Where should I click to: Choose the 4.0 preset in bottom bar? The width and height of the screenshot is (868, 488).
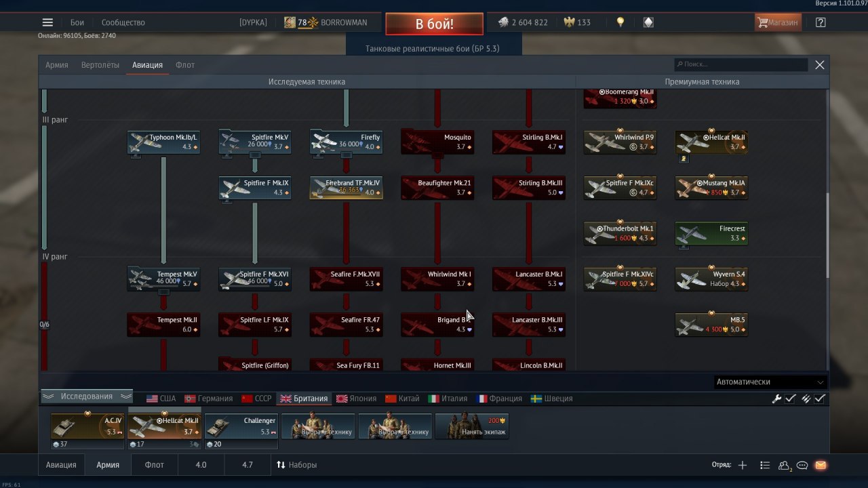pos(201,465)
